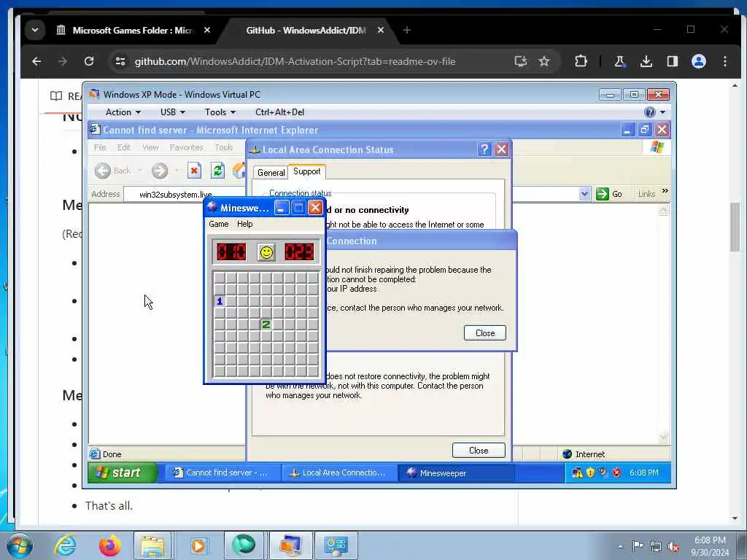This screenshot has height=560, width=747.
Task: Click Chrome forward arrow button
Action: coord(63,61)
